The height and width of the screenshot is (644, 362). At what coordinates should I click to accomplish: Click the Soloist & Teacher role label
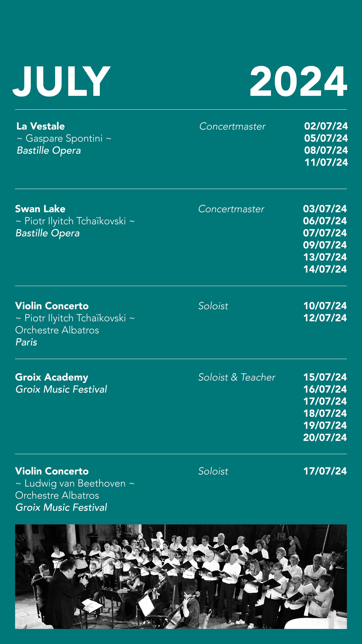click(x=237, y=377)
